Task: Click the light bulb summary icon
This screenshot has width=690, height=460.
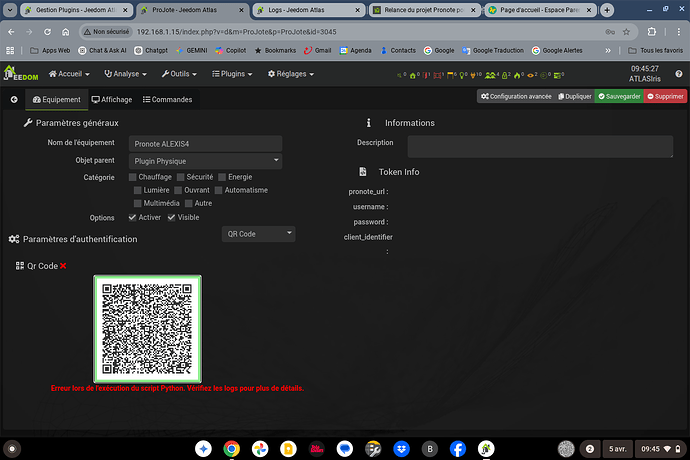Action: pyautogui.click(x=462, y=76)
